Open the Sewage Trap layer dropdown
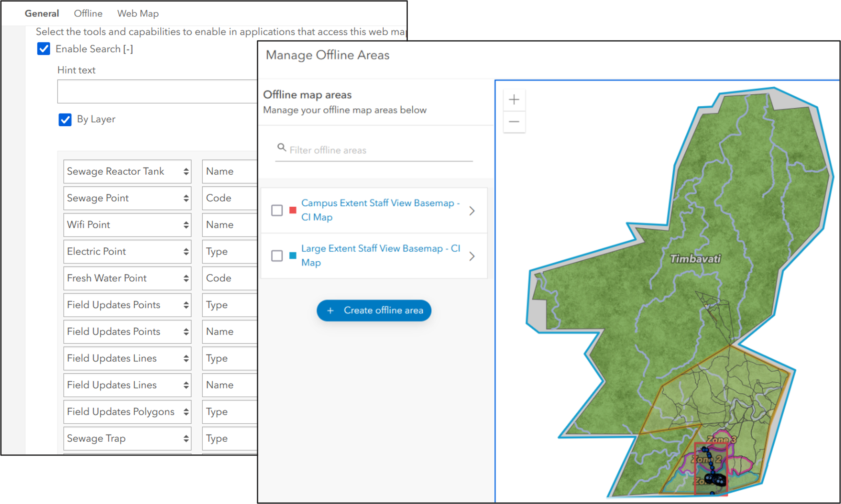The height and width of the screenshot is (504, 841). 127,438
